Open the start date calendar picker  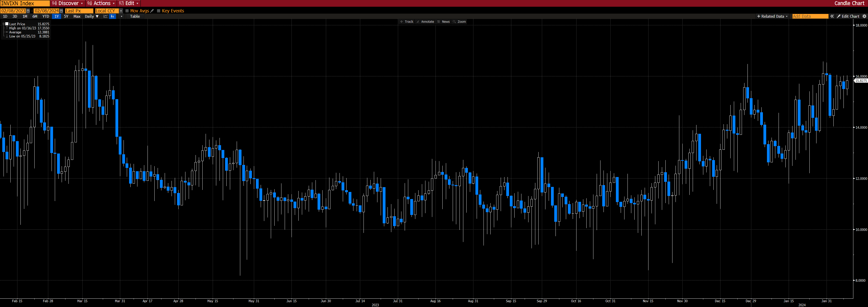tap(28, 11)
